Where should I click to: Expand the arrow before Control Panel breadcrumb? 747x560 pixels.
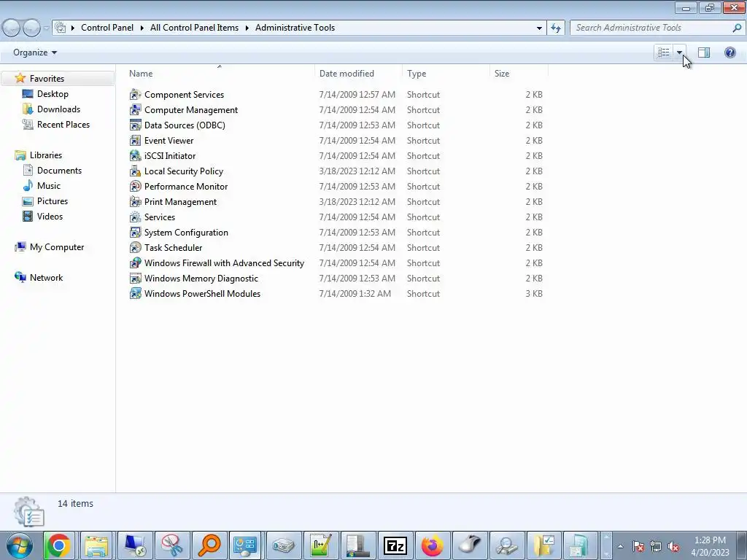click(73, 28)
